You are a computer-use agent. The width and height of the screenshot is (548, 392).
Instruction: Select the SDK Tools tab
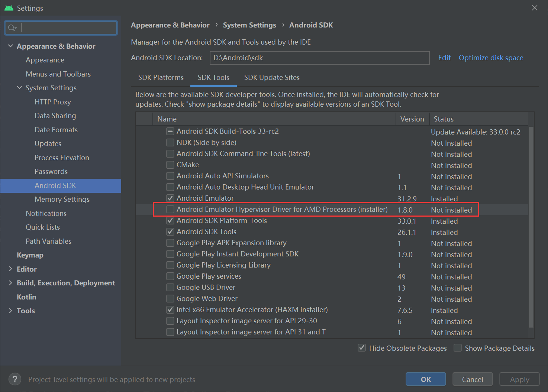pos(213,77)
